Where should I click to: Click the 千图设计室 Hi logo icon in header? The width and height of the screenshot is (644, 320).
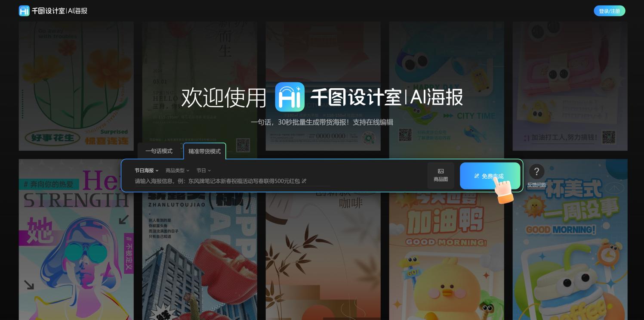[24, 11]
